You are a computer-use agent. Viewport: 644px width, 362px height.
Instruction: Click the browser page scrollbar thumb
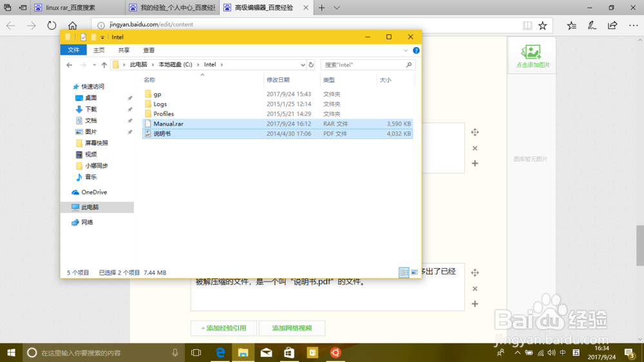pos(640,245)
